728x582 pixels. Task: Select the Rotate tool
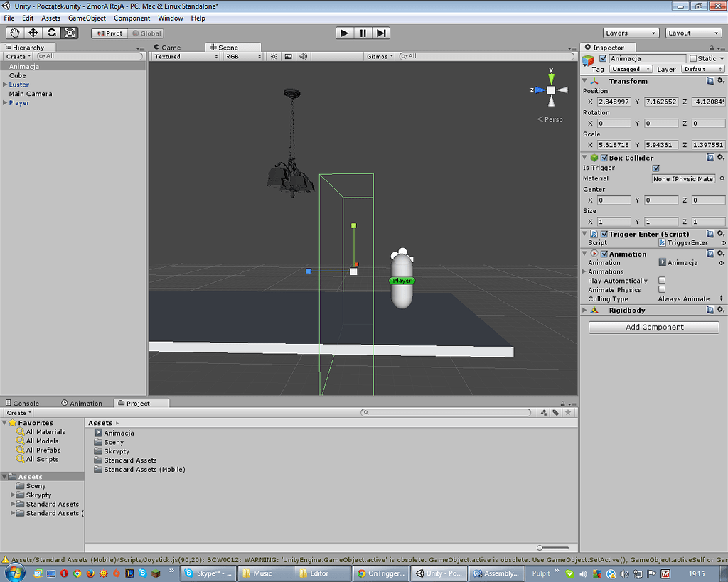[50, 33]
